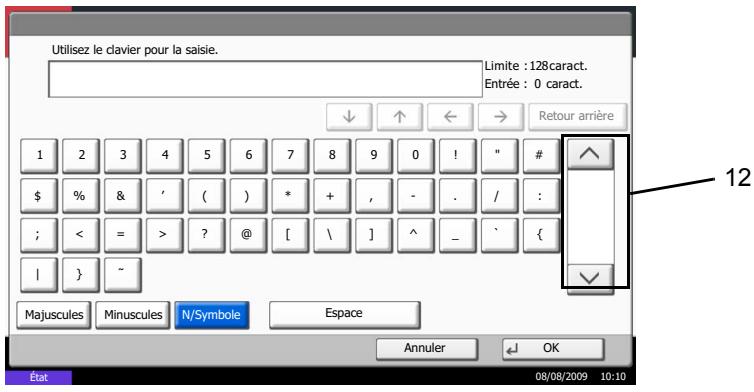The image size is (754, 392).
Task: Tap the apostrophe key
Action: click(164, 196)
